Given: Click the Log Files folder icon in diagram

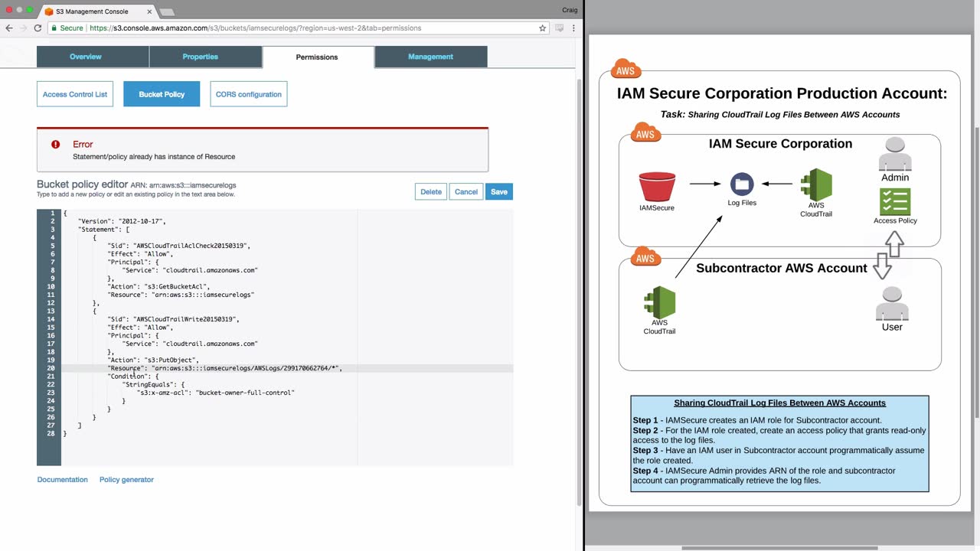Looking at the screenshot, I should (x=742, y=184).
